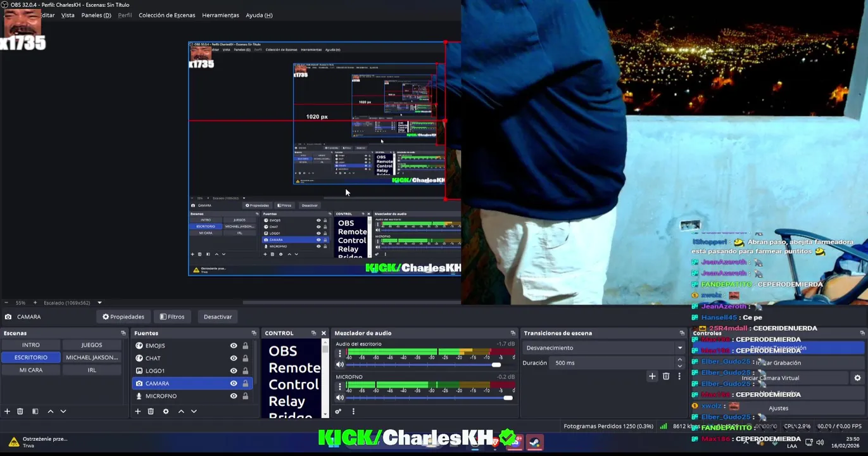
Task: Zoom in preview with plus icon
Action: [x=35, y=303]
